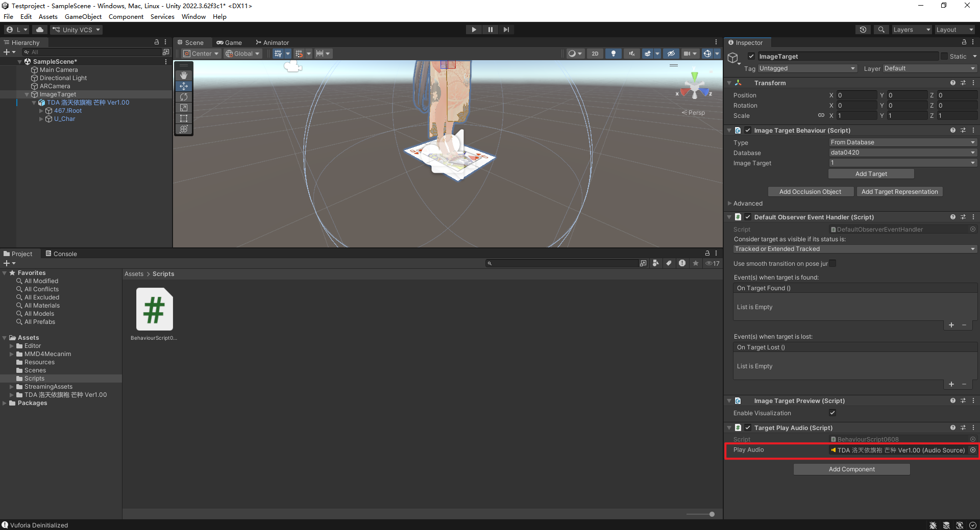Click search by label icon in Project
The image size is (980, 530).
point(669,263)
